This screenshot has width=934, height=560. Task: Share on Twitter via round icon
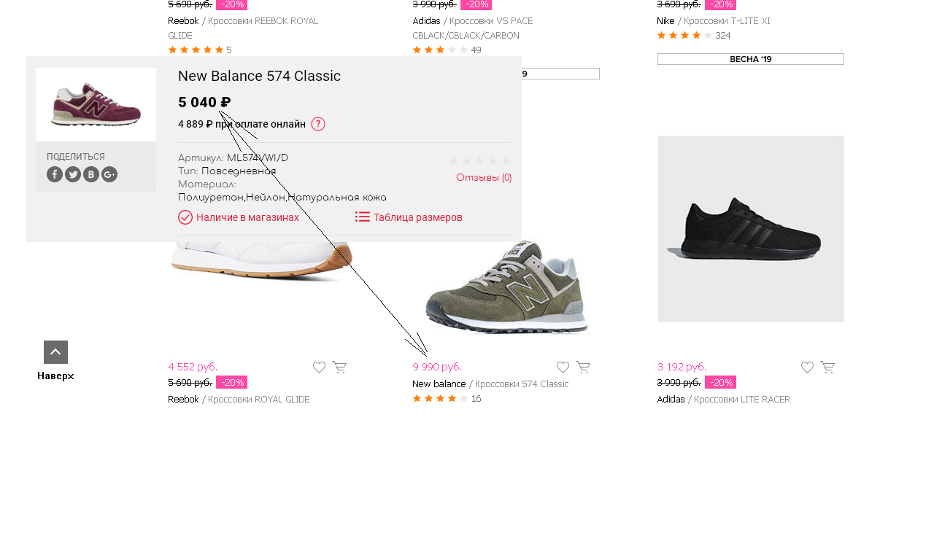pos(73,174)
